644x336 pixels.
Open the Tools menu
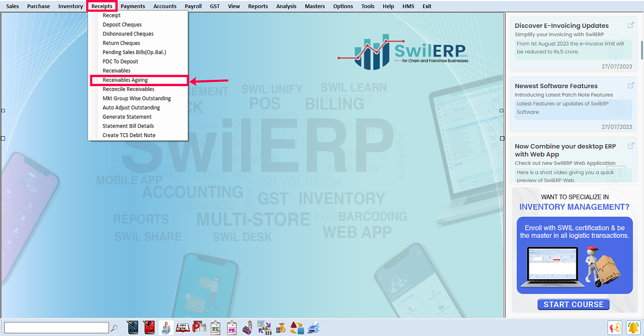368,6
